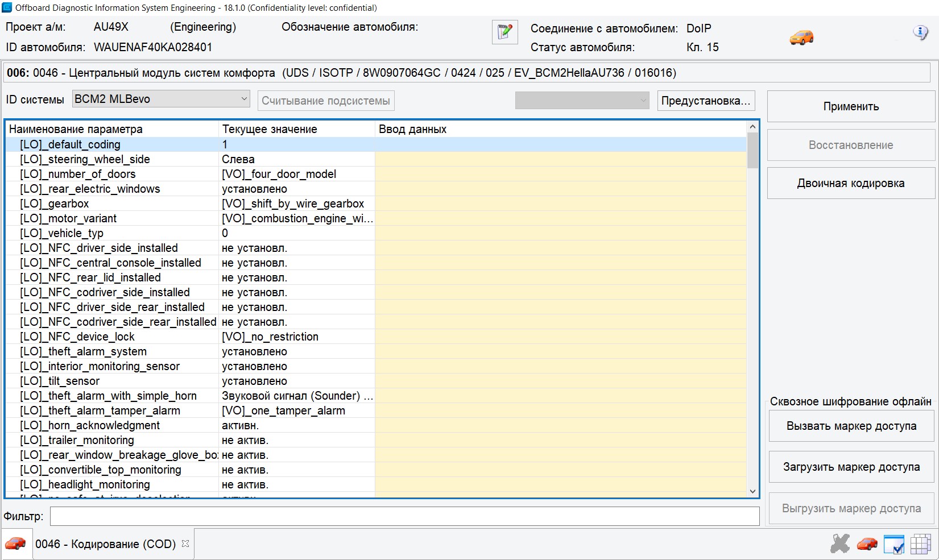Select the 0046 - Кодирование (COD) tab

coord(105,544)
